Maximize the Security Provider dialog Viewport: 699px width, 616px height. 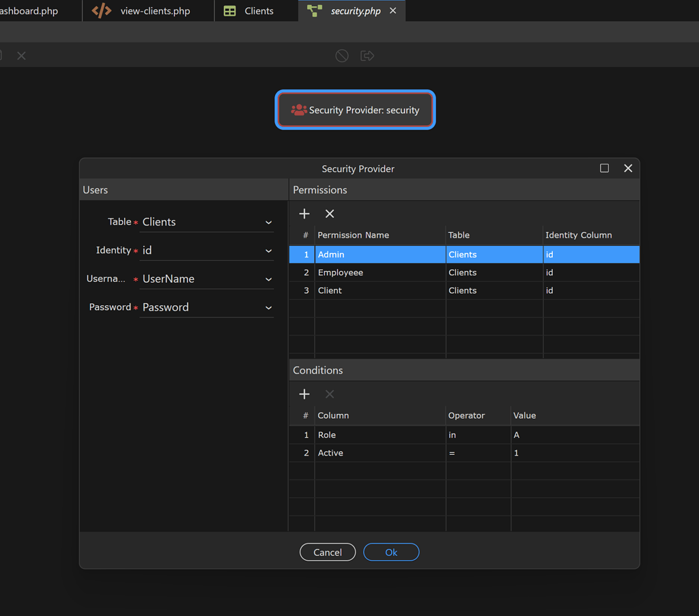point(604,168)
